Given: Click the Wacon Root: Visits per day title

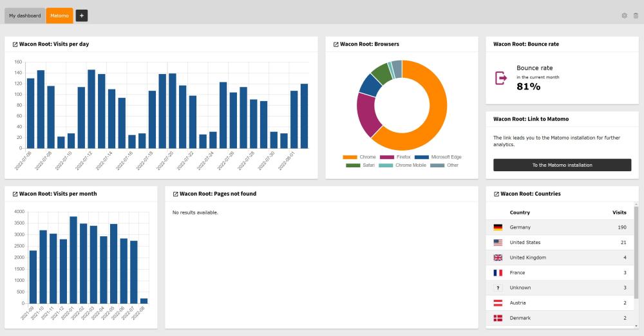Looking at the screenshot, I should [x=54, y=44].
